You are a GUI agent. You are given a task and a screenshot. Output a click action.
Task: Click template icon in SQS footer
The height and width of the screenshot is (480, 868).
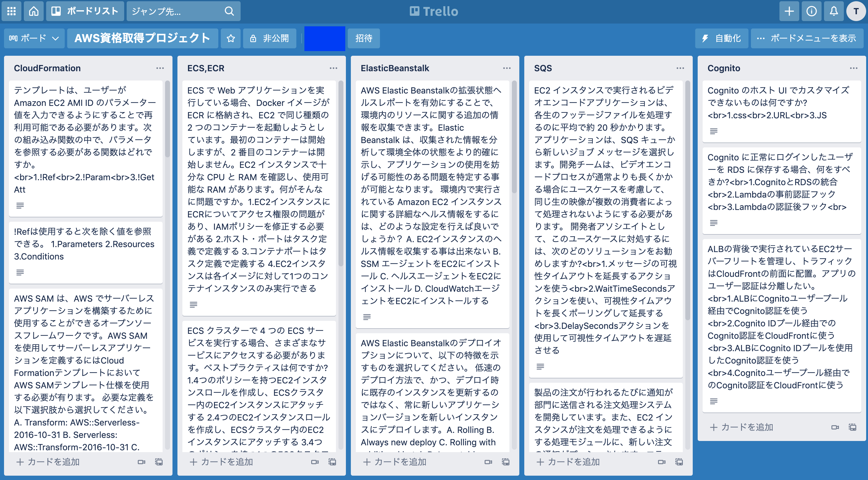[x=679, y=462]
